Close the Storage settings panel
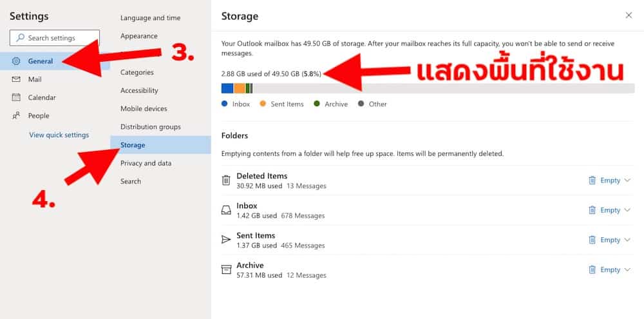This screenshot has width=644, height=319. 629,15
